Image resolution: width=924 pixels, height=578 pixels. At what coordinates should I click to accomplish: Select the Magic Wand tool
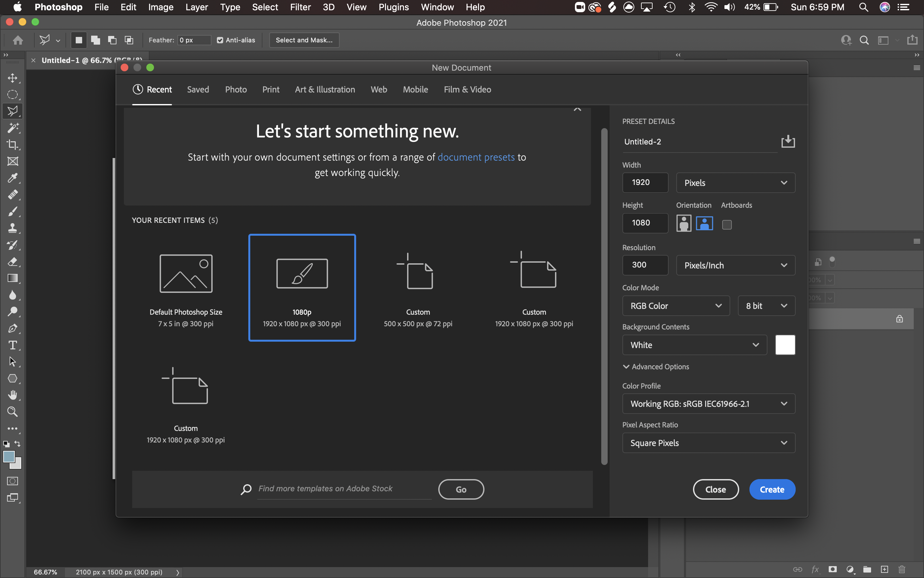[x=13, y=128]
